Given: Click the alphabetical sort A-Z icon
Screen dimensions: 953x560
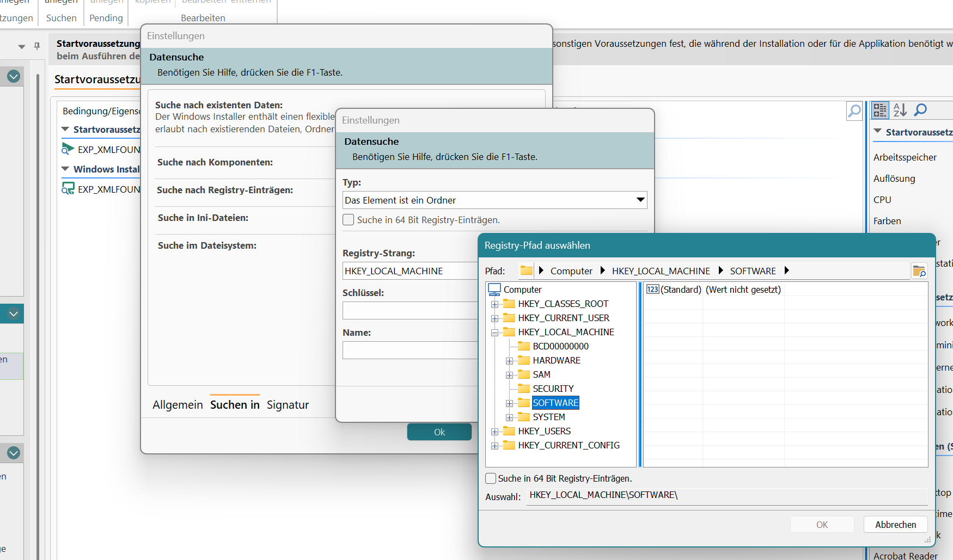Looking at the screenshot, I should click(900, 110).
